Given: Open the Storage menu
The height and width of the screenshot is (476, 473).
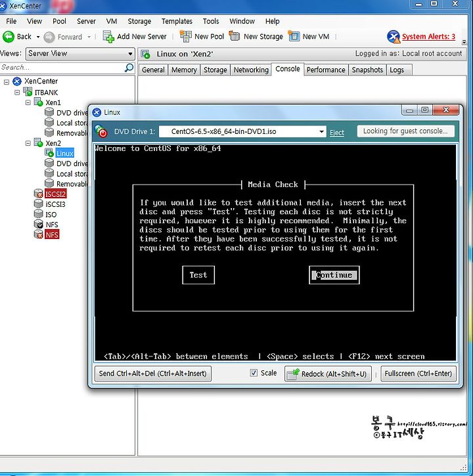Looking at the screenshot, I should tap(139, 21).
